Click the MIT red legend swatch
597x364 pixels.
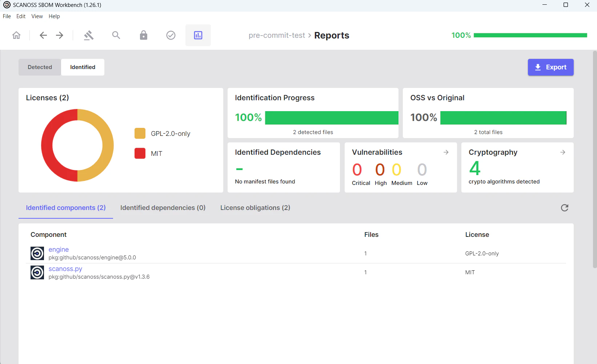pos(140,153)
